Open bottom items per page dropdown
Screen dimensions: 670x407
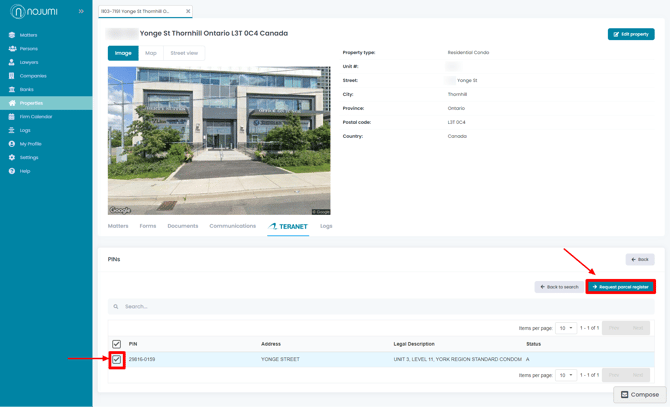pyautogui.click(x=566, y=375)
